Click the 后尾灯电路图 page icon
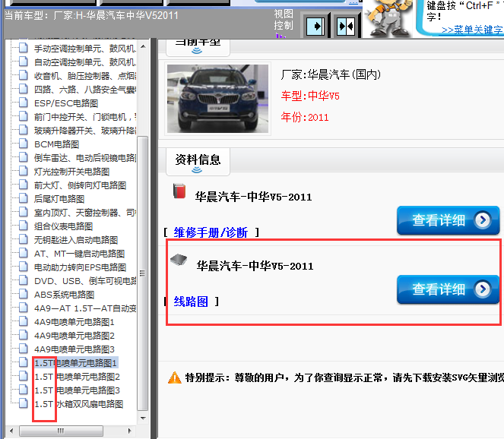Viewport: 504px width, 439px height. pyautogui.click(x=23, y=198)
